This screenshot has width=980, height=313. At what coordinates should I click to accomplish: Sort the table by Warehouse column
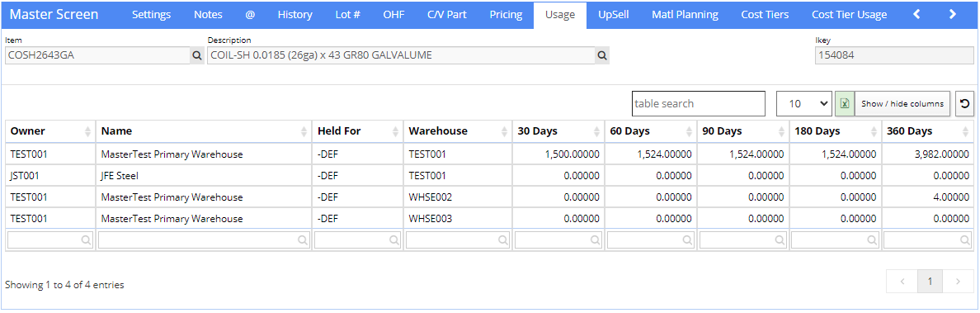[458, 131]
